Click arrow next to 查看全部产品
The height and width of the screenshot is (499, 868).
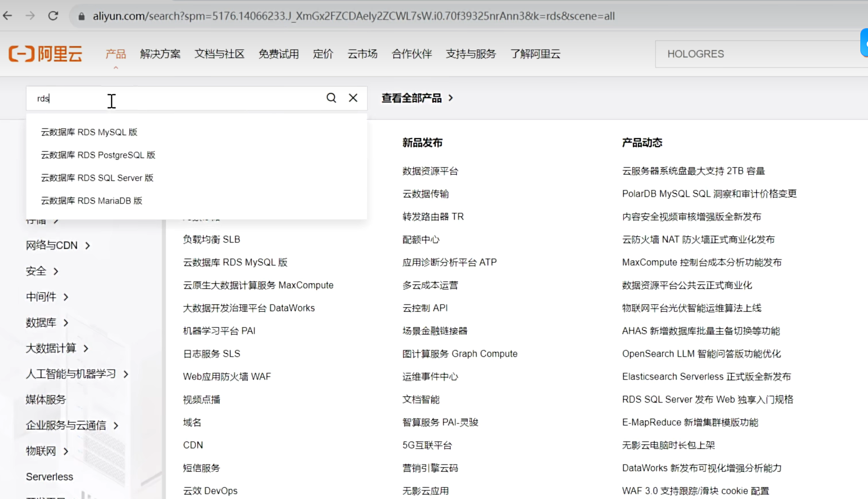[451, 98]
